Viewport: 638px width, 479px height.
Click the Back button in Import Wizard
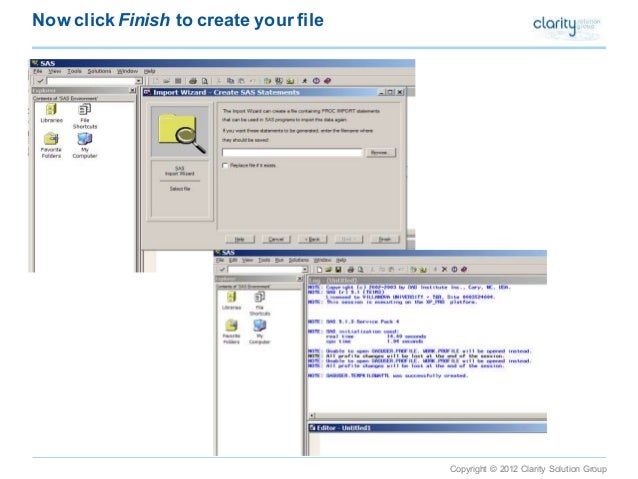click(312, 239)
